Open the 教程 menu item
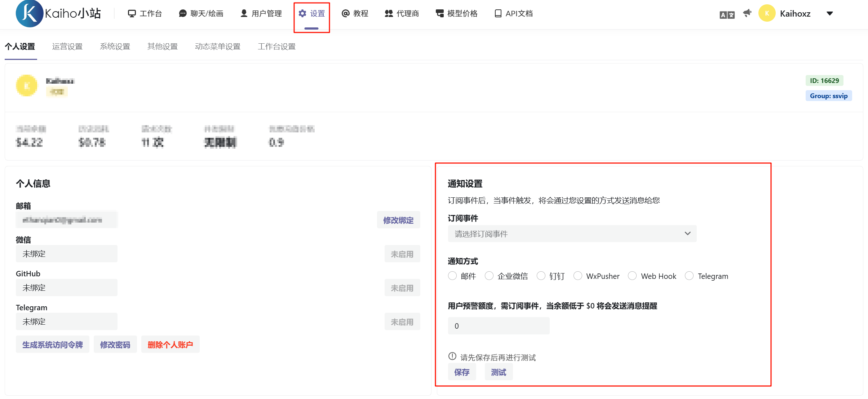 click(355, 14)
